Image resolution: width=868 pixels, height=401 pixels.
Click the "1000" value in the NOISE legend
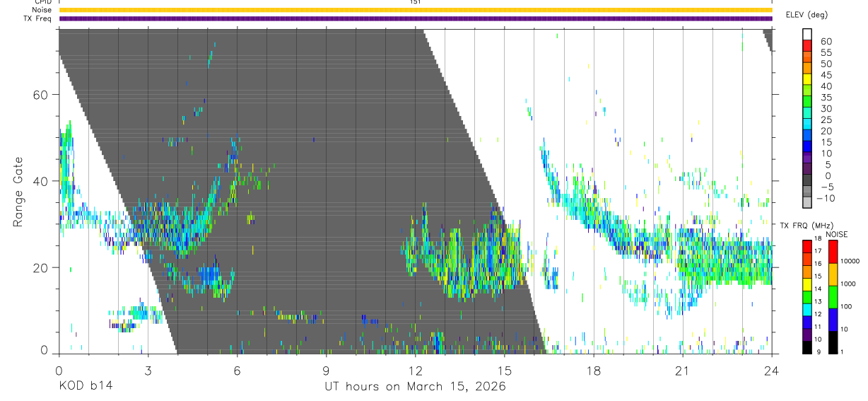[848, 284]
